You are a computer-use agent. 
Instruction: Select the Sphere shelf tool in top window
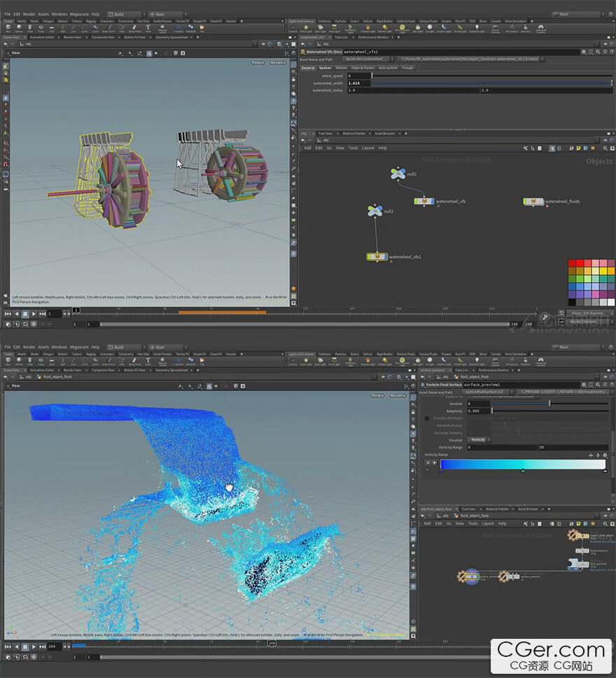[19, 28]
